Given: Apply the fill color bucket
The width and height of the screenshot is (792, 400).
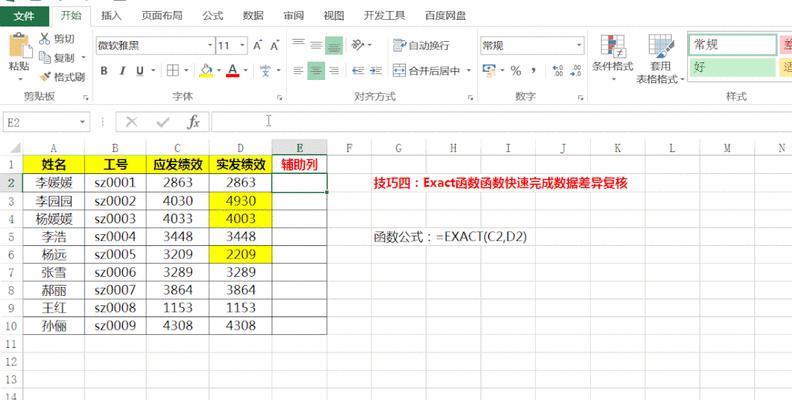Looking at the screenshot, I should pos(206,70).
